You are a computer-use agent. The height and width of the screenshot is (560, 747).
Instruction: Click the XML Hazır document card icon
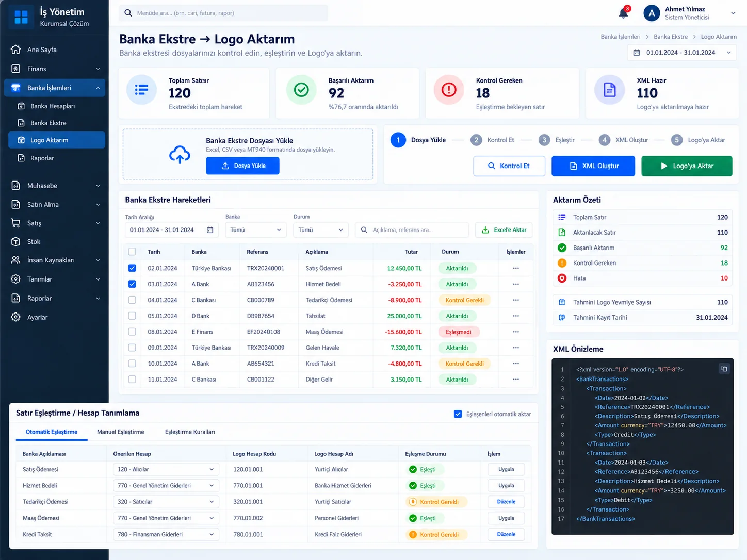610,90
